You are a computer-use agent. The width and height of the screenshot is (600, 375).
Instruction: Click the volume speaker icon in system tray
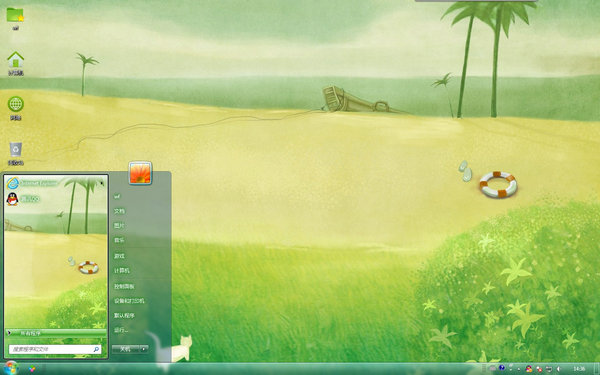[x=558, y=369]
